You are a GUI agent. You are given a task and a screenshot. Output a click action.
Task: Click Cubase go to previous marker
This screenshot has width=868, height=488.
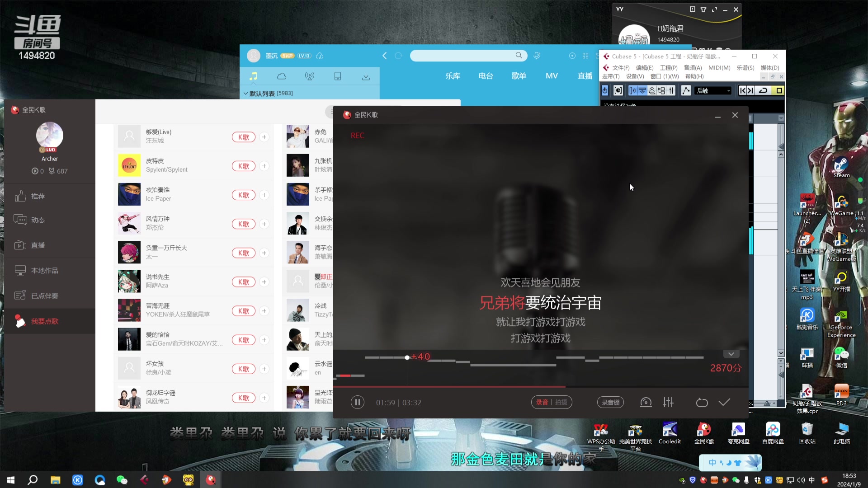pos(742,90)
